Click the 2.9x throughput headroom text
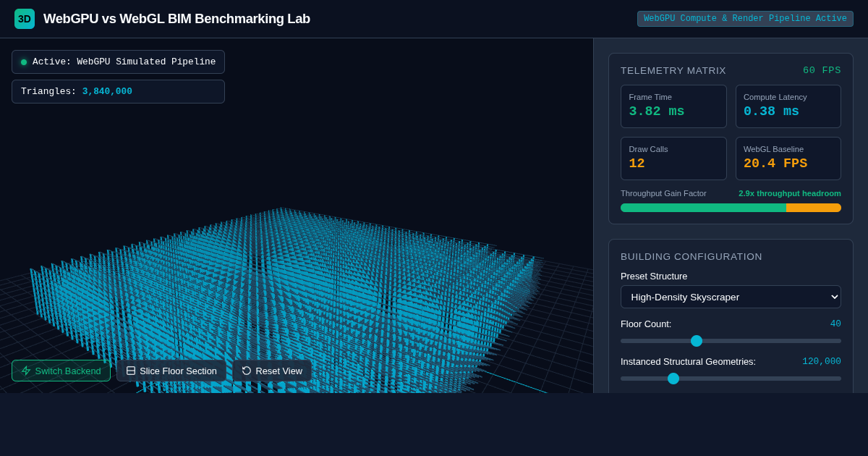Image resolution: width=868 pixels, height=456 pixels. (790, 193)
